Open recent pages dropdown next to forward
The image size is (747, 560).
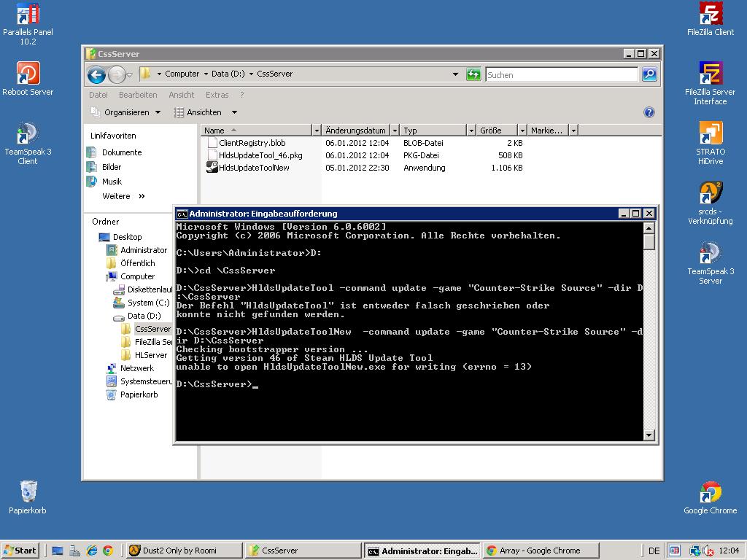(130, 75)
